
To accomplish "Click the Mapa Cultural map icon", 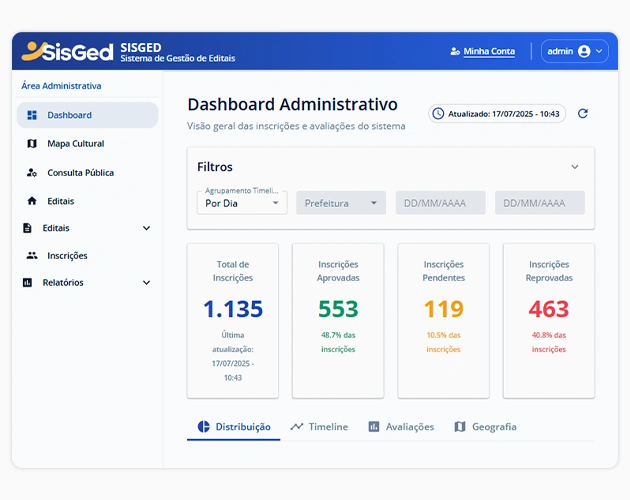I will 32,144.
